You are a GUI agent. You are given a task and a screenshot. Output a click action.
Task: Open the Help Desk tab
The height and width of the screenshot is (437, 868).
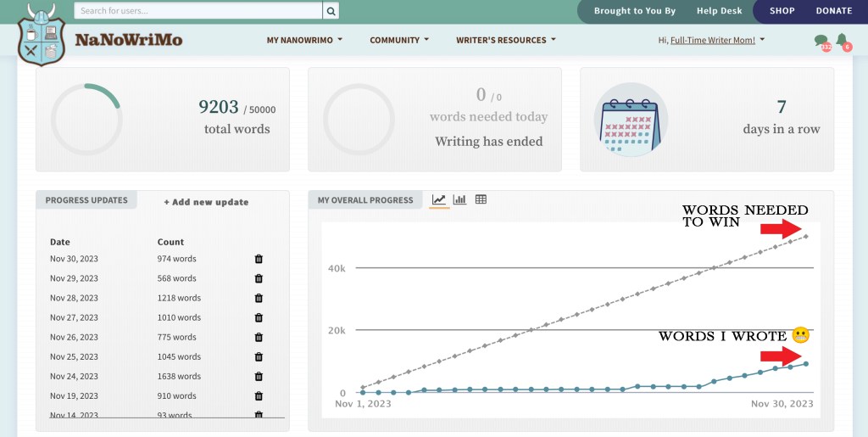[719, 11]
